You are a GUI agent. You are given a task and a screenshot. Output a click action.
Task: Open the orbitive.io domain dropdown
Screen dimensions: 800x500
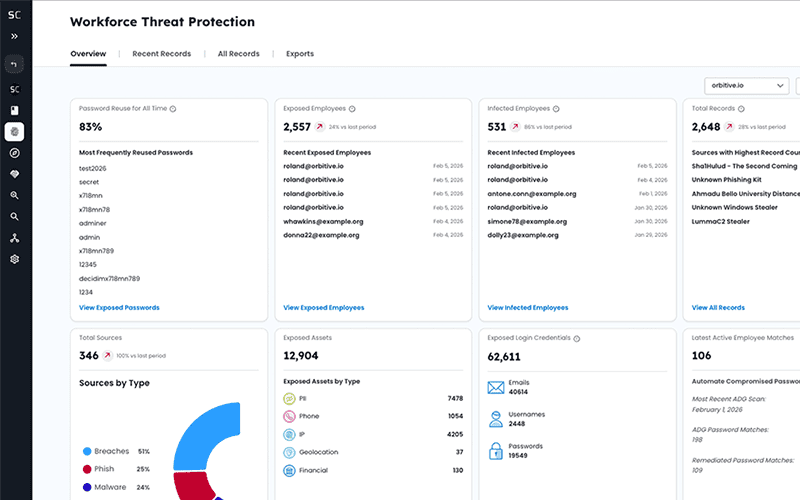click(x=746, y=86)
